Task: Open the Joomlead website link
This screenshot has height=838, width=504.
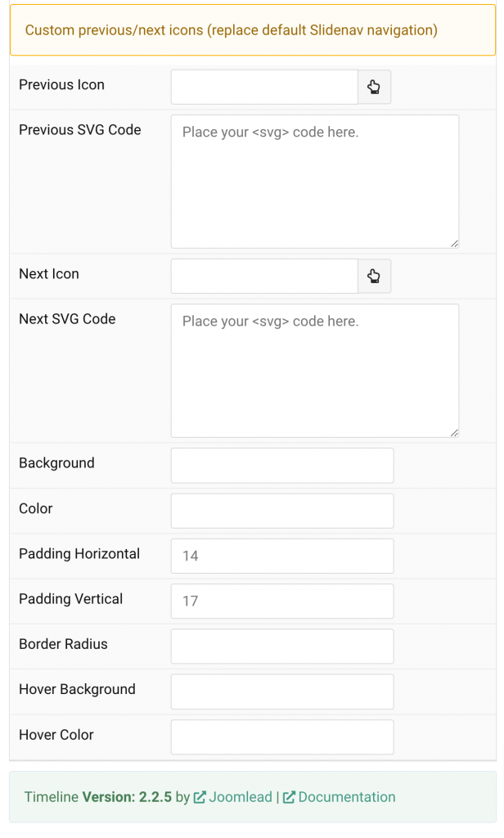Action: (241, 797)
